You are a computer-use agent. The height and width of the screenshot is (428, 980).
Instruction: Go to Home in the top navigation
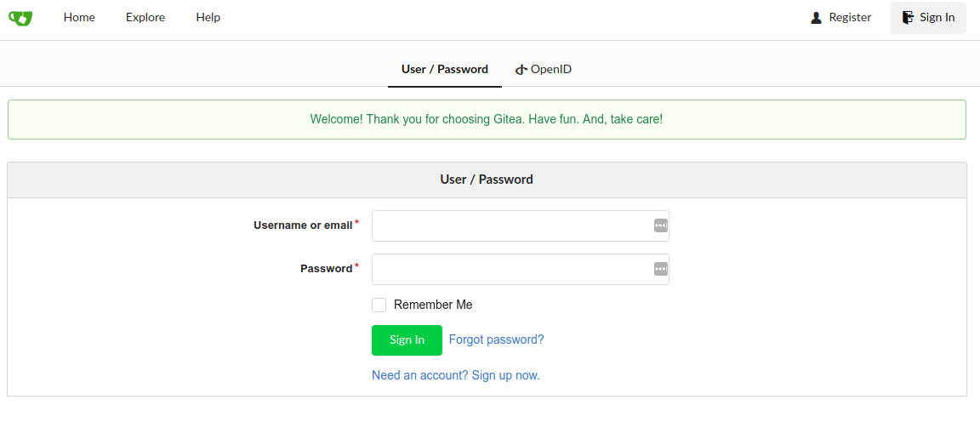click(x=79, y=17)
